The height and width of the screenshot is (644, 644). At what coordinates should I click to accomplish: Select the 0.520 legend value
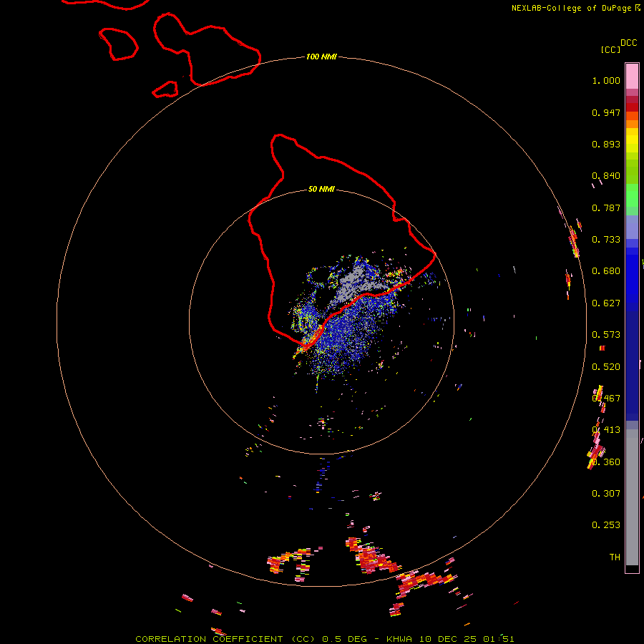606,367
